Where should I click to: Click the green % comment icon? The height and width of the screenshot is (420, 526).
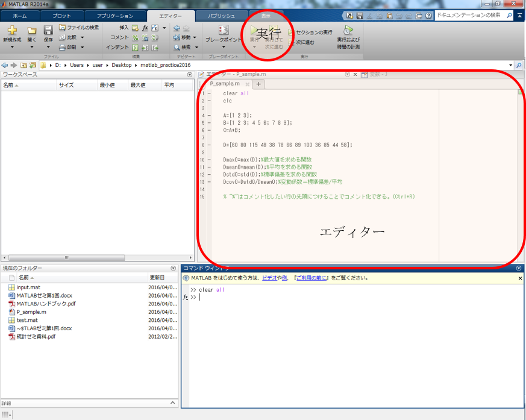[135, 37]
